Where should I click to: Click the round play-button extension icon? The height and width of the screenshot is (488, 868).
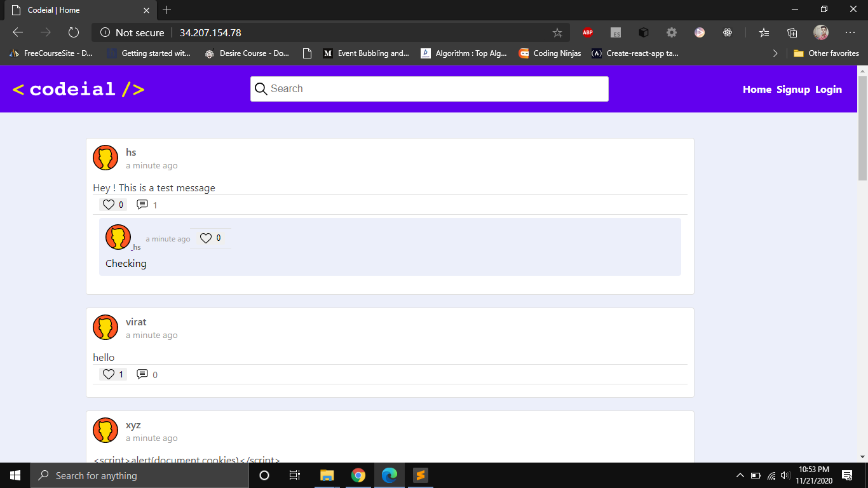pos(700,32)
